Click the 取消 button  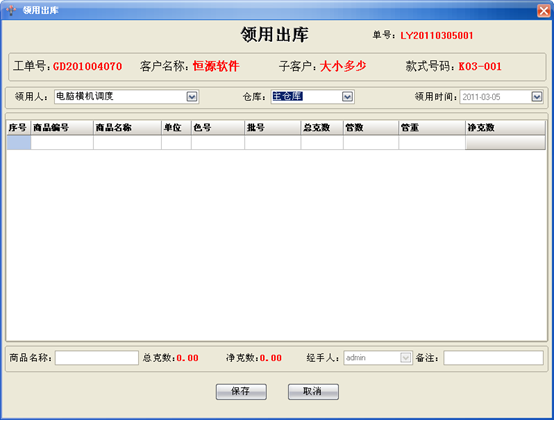pyautogui.click(x=313, y=392)
